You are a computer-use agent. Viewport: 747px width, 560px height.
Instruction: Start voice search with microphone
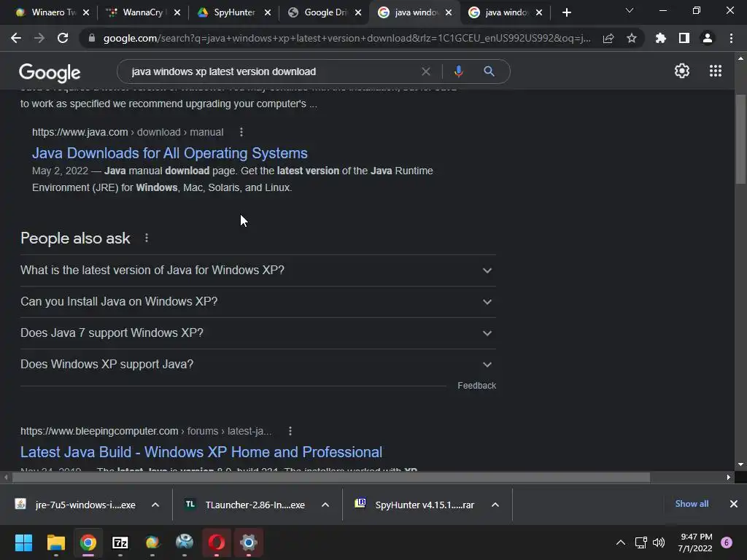[x=458, y=71]
